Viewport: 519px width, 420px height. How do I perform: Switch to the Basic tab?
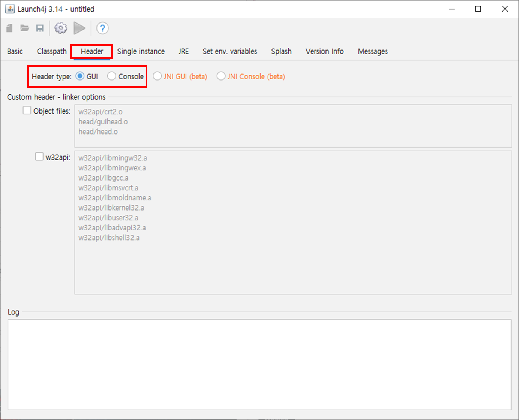click(x=15, y=51)
